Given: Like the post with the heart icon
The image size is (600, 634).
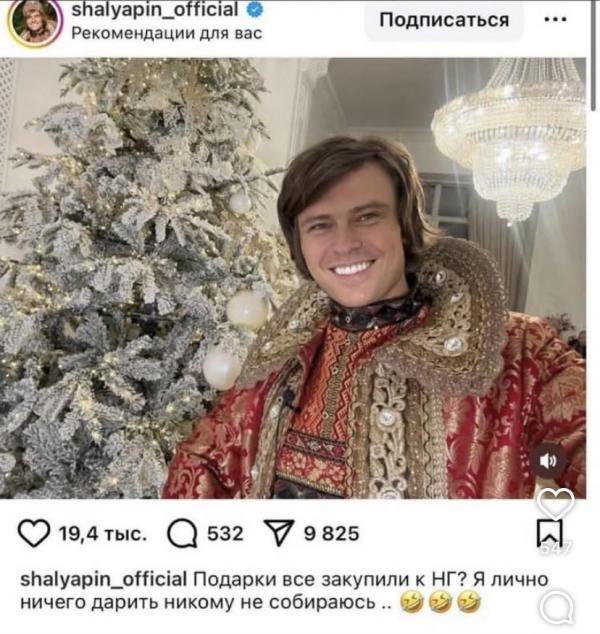Looking at the screenshot, I should pos(34,533).
